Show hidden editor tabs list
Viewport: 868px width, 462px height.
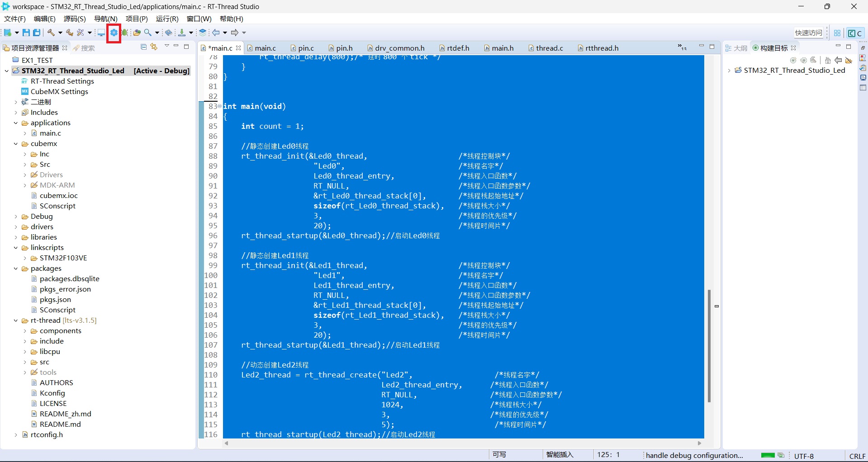pos(682,47)
